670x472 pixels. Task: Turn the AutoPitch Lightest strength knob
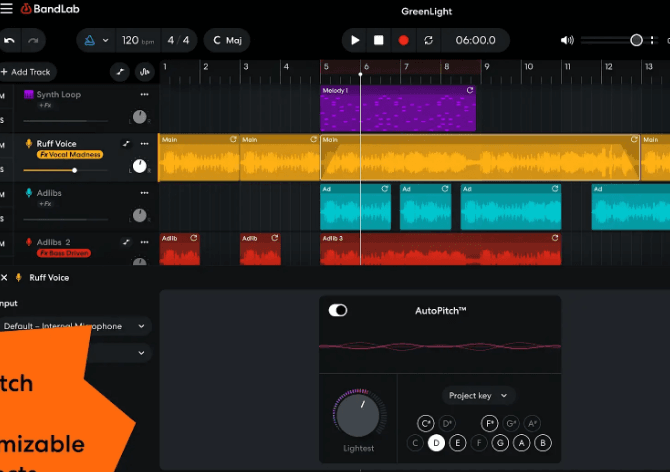[358, 414]
